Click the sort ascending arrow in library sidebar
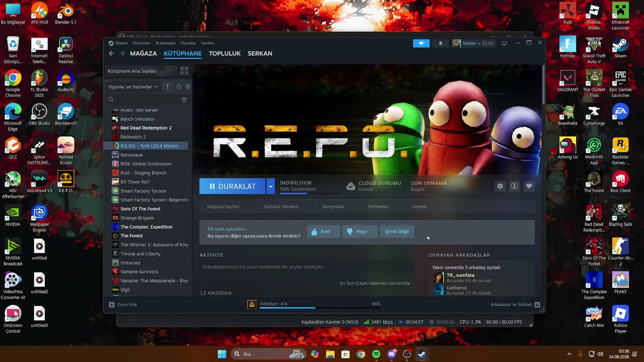644x362 pixels. 168,86
